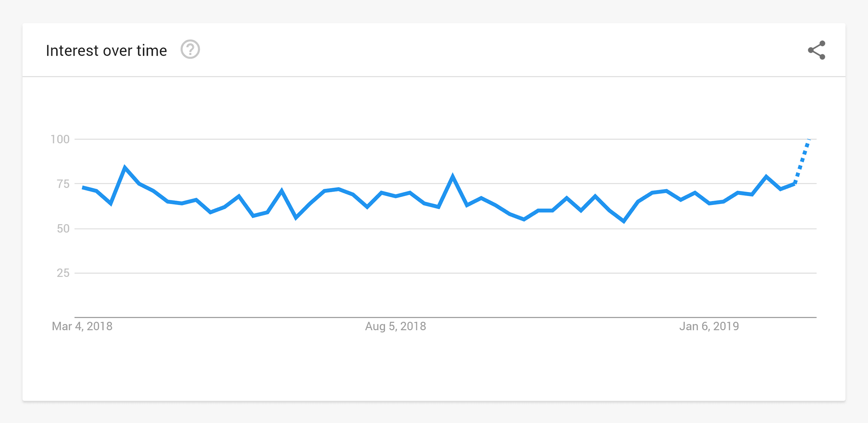Click the 75 y-axis value label

[x=63, y=184]
